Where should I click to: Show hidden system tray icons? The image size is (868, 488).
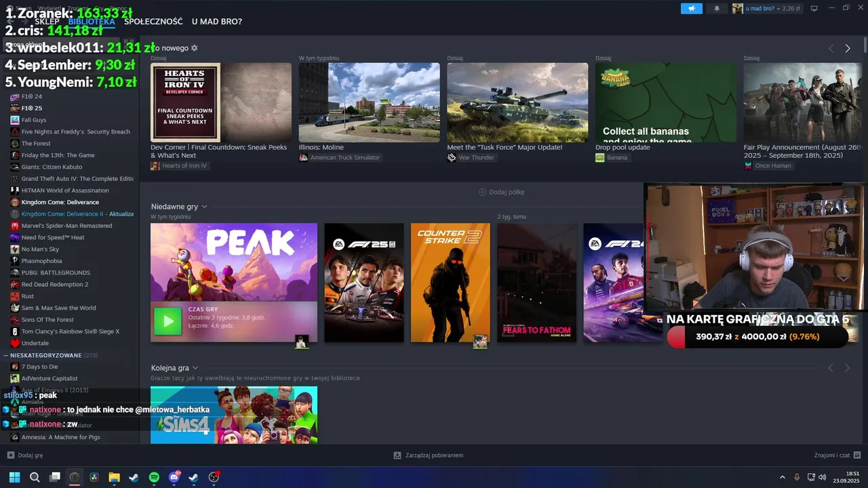[x=782, y=477]
